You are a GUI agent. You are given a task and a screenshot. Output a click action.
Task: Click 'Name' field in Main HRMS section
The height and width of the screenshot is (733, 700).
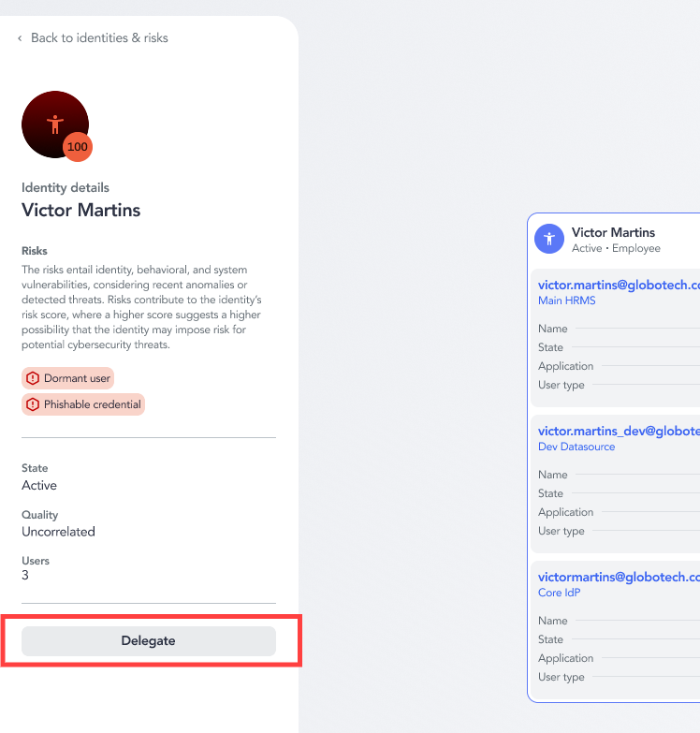point(619,329)
